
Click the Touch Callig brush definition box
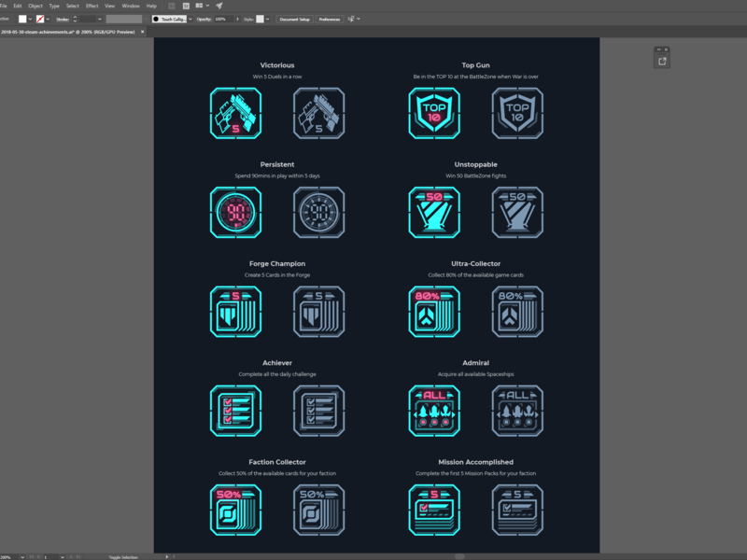click(169, 19)
